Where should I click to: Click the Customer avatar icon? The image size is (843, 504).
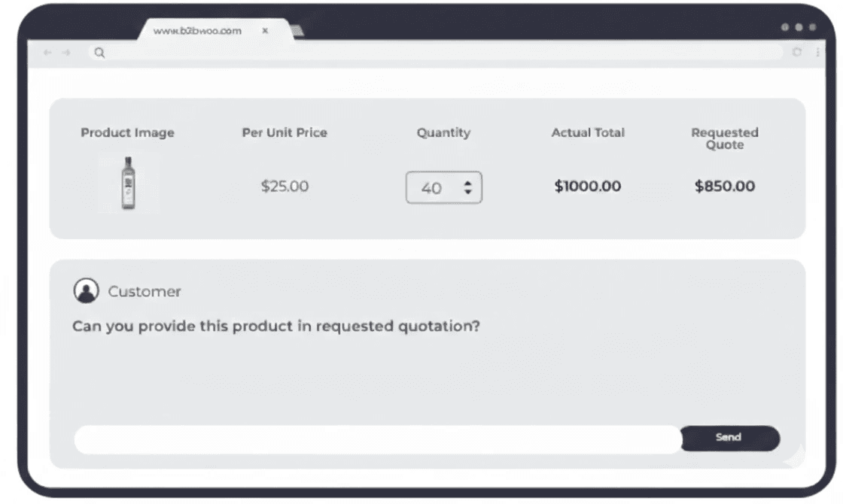coord(87,291)
